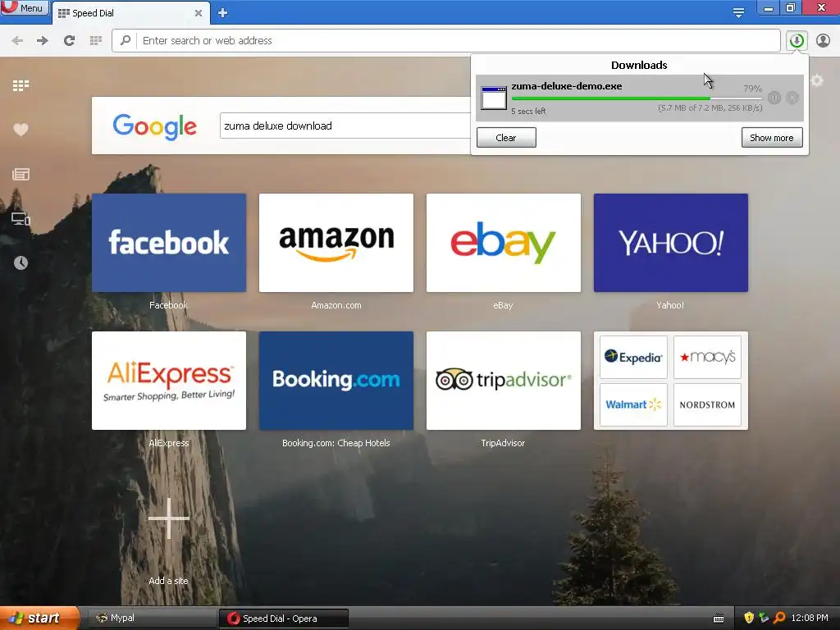Switch to Mypal taskbar item

click(x=152, y=619)
